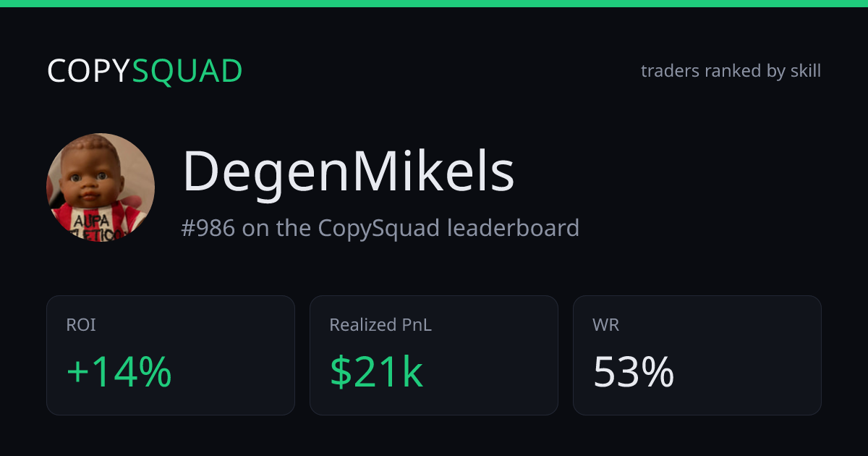Viewport: 868px width, 456px height.
Task: Click the green bar at top
Action: click(434, 4)
